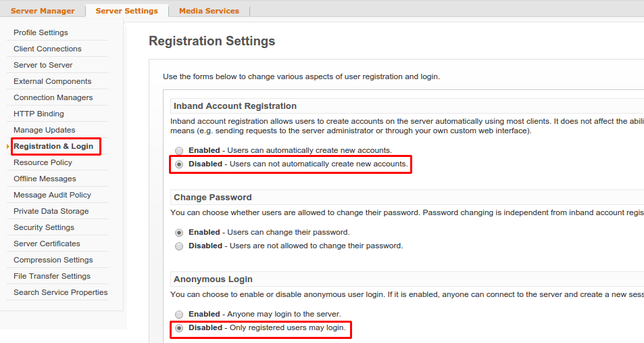Screen dimensions: 644x343
Task: Open the Server Manager tab
Action: 43,11
